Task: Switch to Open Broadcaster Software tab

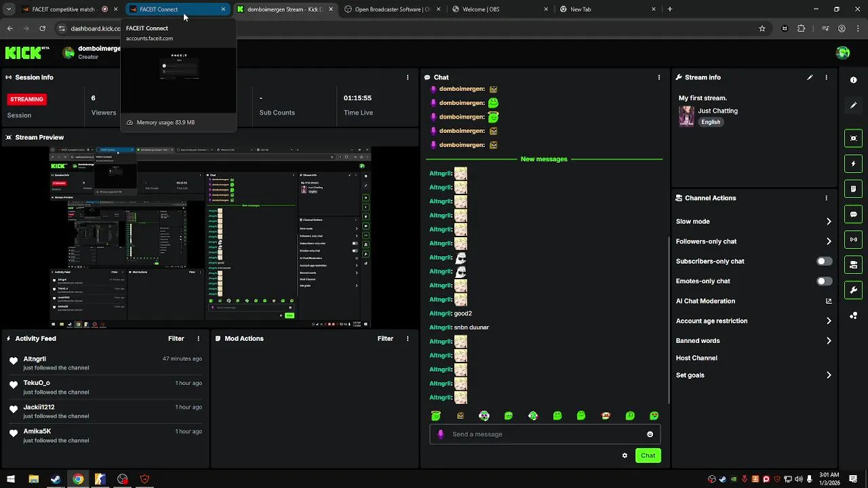Action: [391, 9]
